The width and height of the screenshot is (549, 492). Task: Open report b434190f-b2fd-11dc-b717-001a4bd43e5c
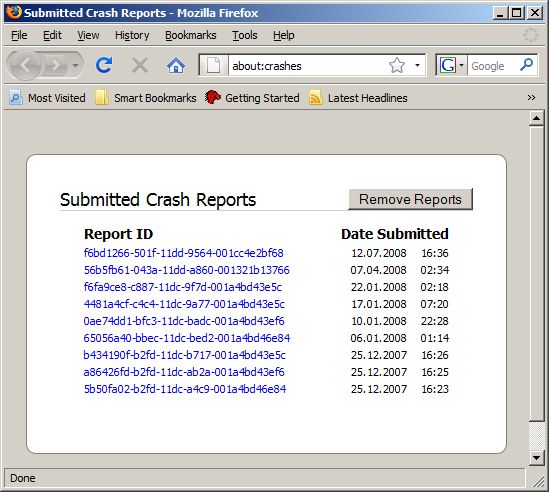(x=185, y=355)
